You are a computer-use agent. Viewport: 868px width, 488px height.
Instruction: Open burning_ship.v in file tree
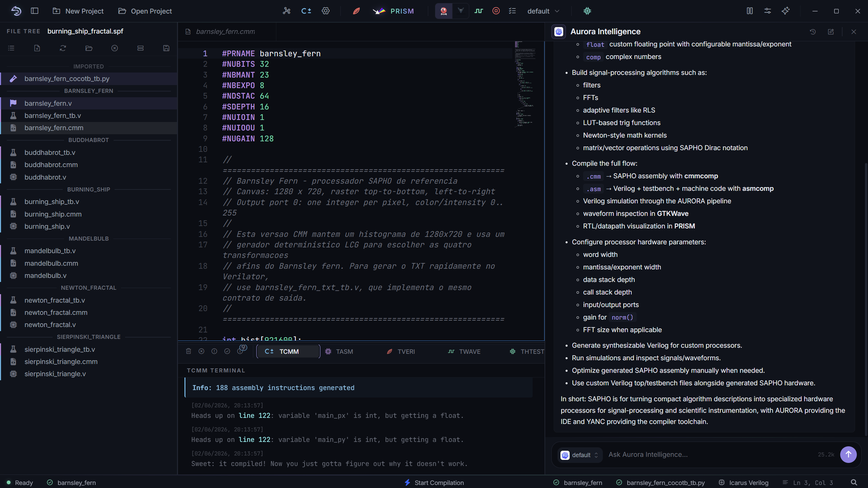tap(89, 226)
